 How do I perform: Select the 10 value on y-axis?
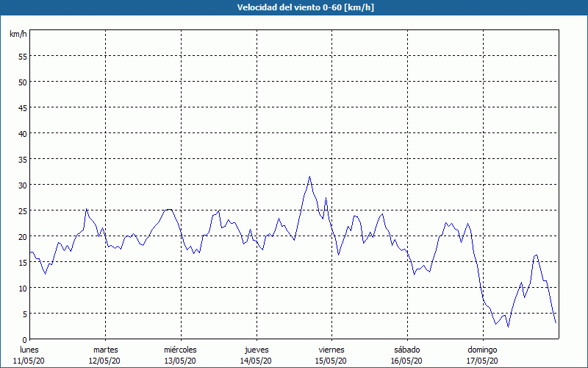23,288
